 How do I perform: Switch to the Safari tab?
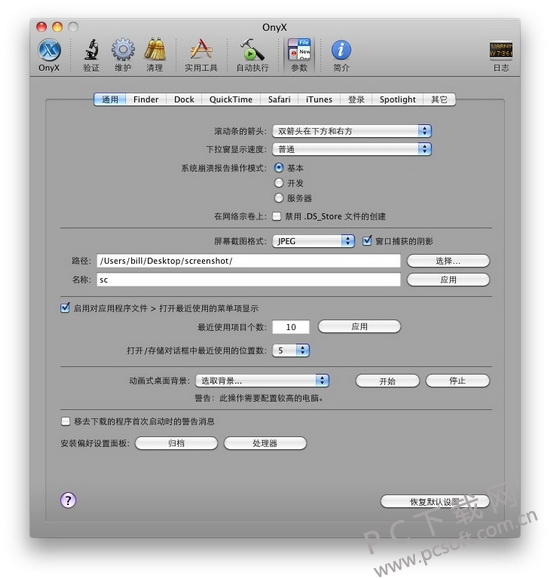click(x=279, y=99)
